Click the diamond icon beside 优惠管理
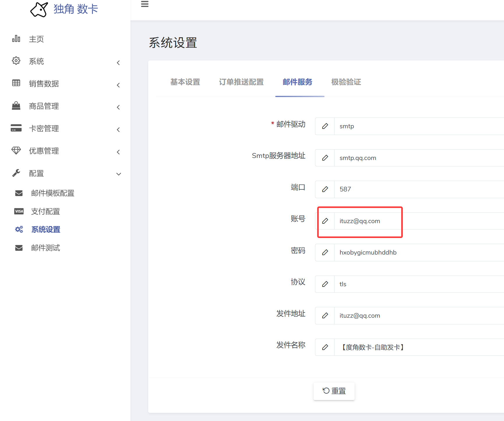Screen dimensions: 504x421 tap(16, 150)
